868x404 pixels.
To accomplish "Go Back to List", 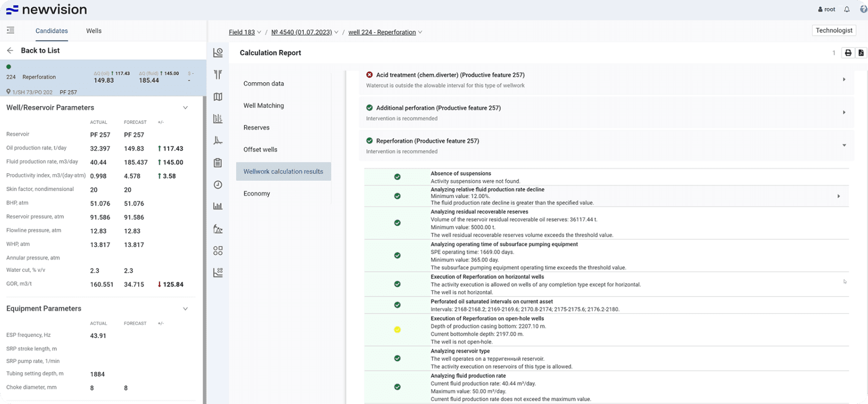I will [40, 50].
